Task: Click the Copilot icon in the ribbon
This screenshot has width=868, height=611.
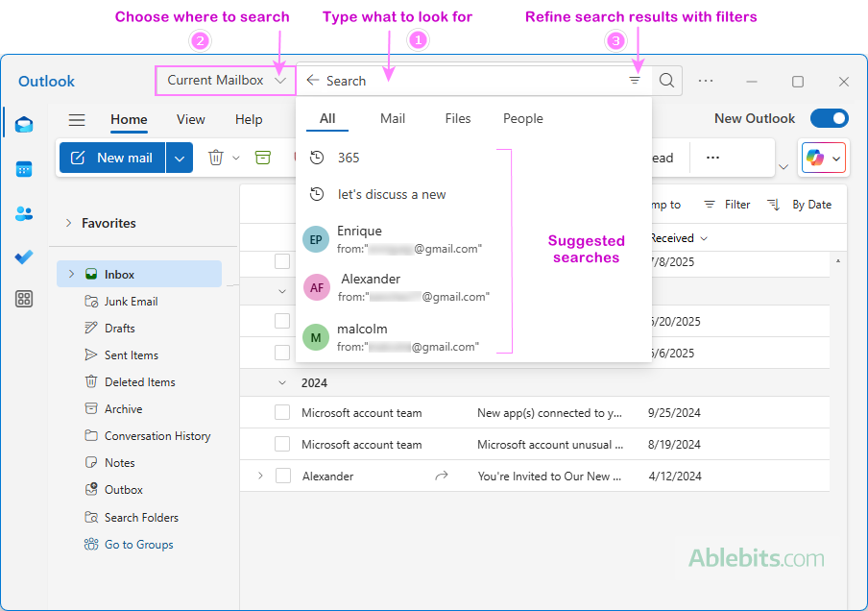Action: (815, 158)
